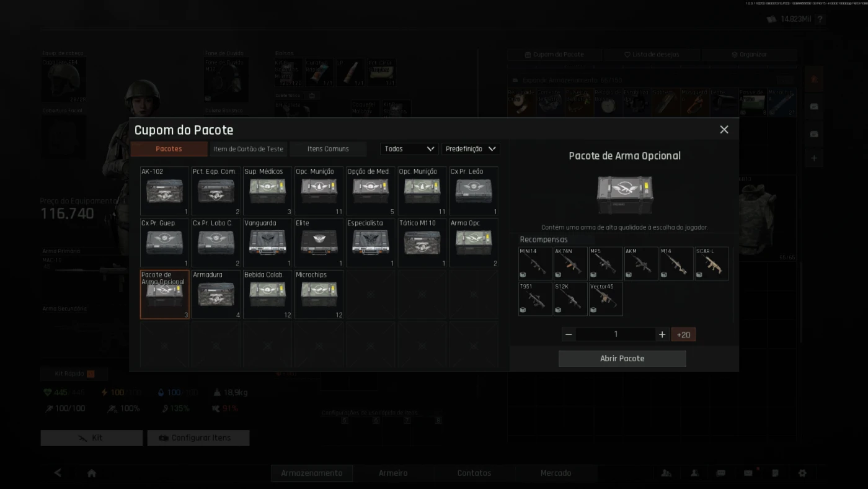
Task: Choose the T951 reward weapon
Action: tap(535, 299)
